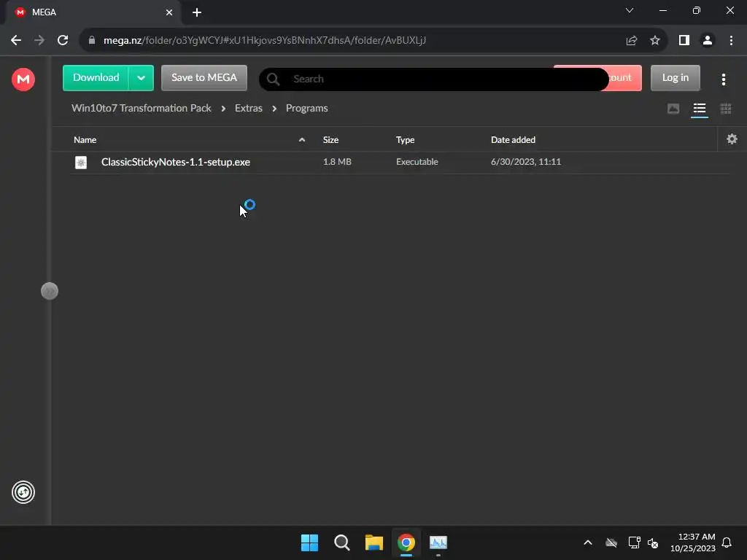Click the MEGA logo icon in sidebar
The height and width of the screenshot is (560, 747).
23,79
